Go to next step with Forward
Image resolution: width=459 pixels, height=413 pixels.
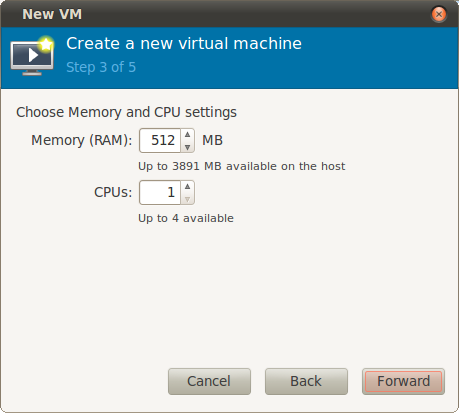pos(403,381)
